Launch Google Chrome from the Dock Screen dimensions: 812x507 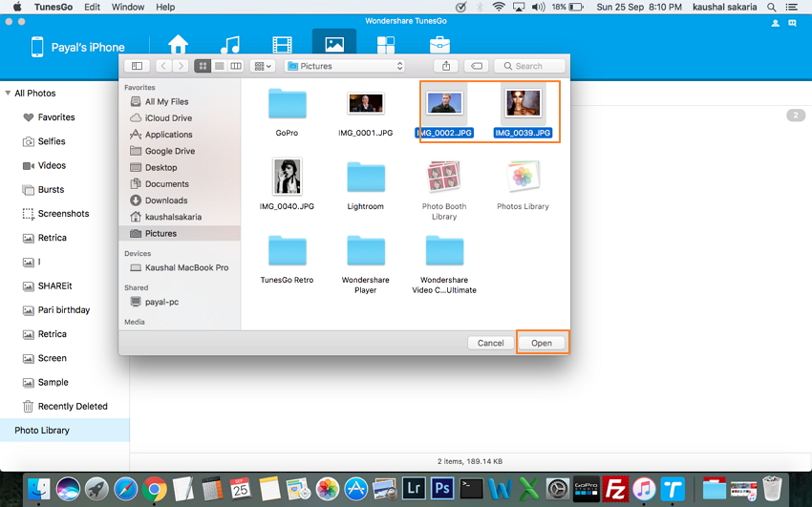pyautogui.click(x=154, y=489)
